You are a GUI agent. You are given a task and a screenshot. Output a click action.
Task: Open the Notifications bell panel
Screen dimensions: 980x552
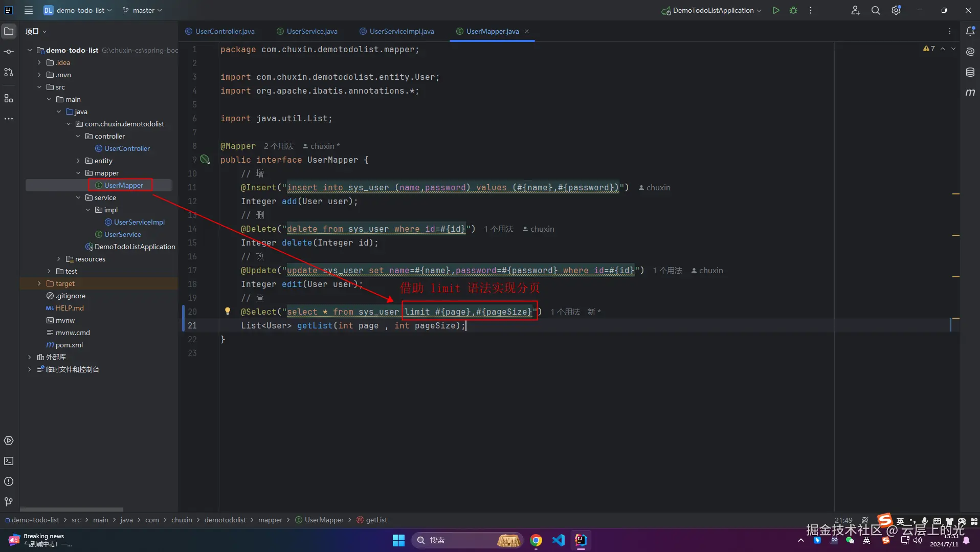click(970, 31)
